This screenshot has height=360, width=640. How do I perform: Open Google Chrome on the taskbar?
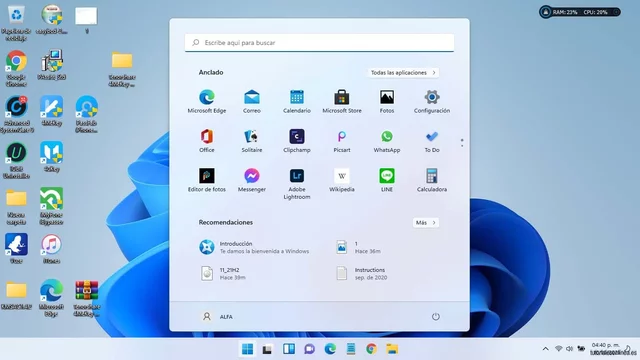371,349
